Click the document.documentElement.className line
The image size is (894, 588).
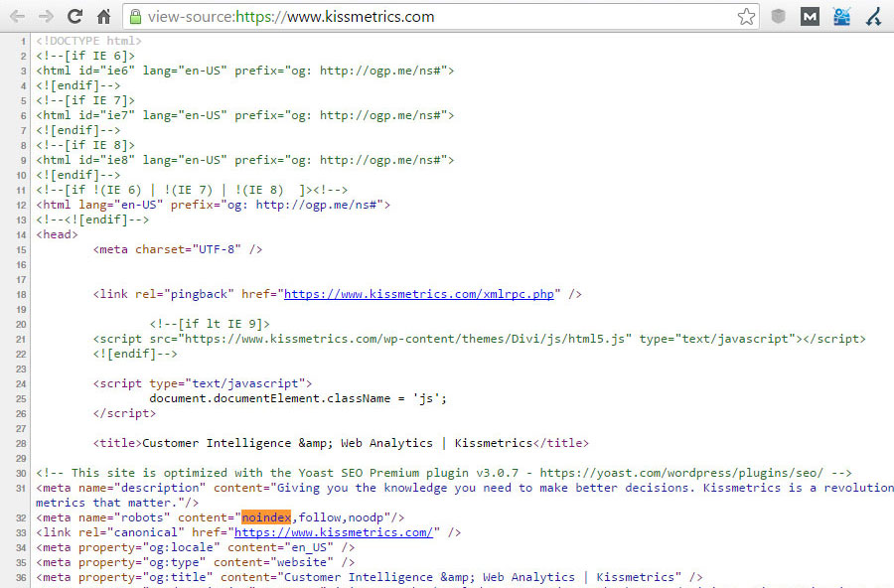(x=298, y=398)
